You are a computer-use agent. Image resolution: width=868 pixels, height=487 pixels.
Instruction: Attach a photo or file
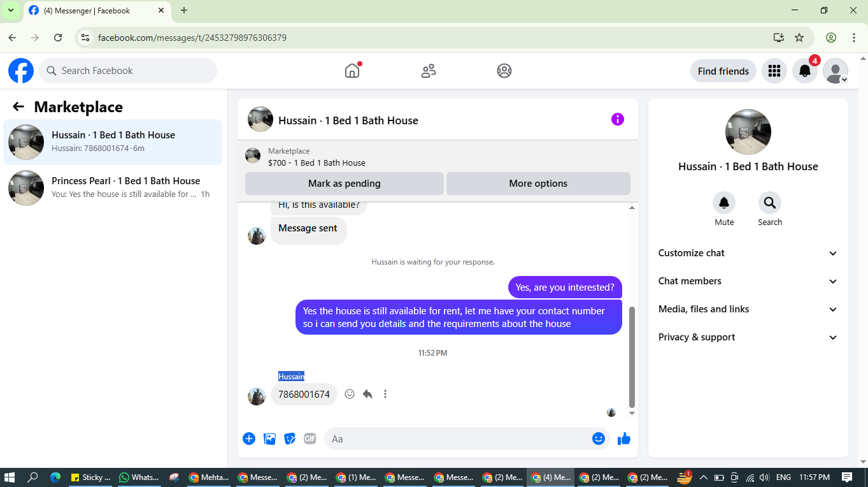[x=269, y=439]
